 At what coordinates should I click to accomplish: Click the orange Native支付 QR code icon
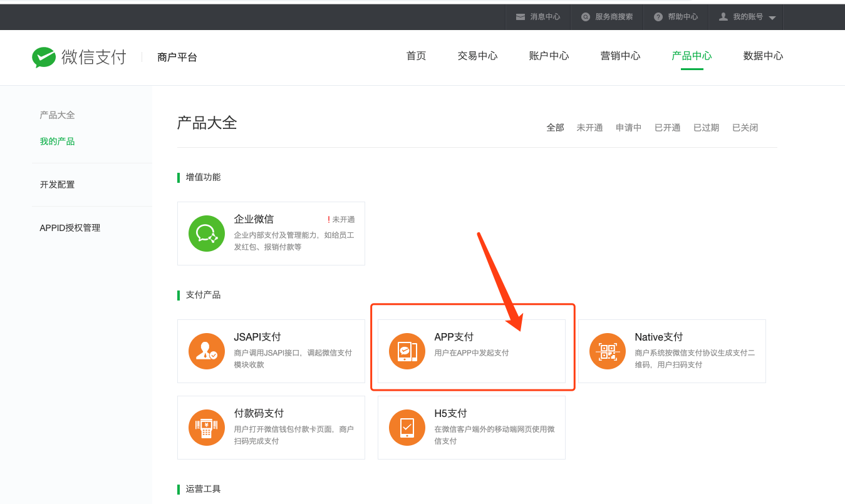point(608,351)
